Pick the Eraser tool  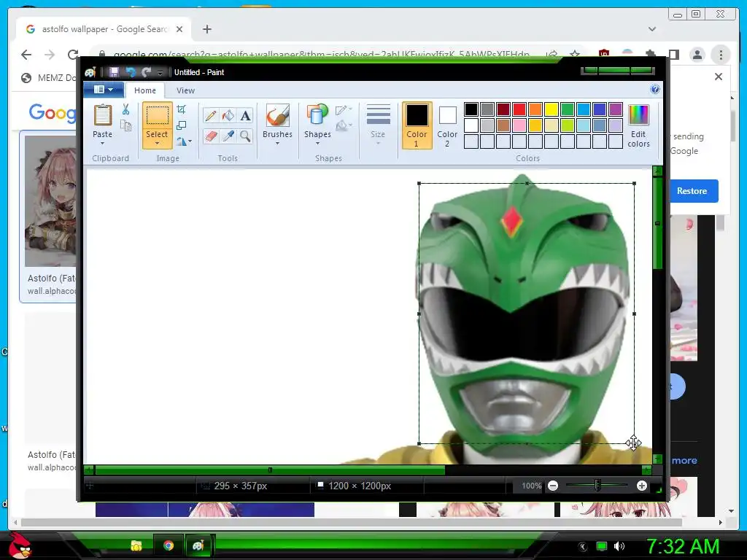tap(210, 136)
